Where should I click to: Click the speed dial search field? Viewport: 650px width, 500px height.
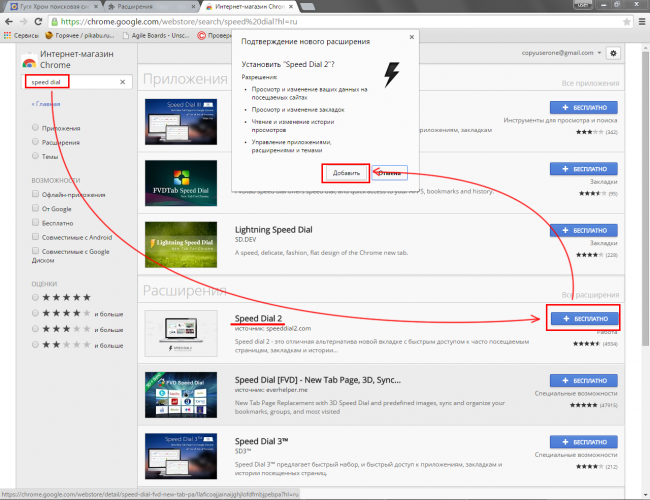pyautogui.click(x=77, y=82)
